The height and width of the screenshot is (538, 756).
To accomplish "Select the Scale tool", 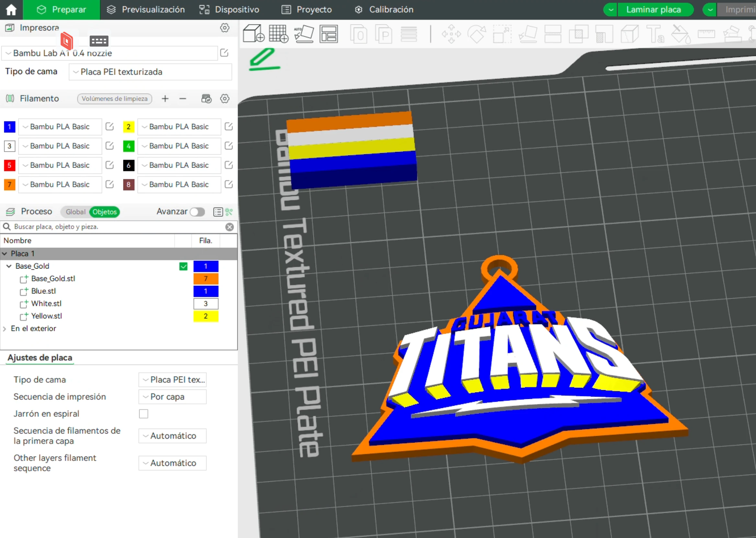I will (502, 34).
